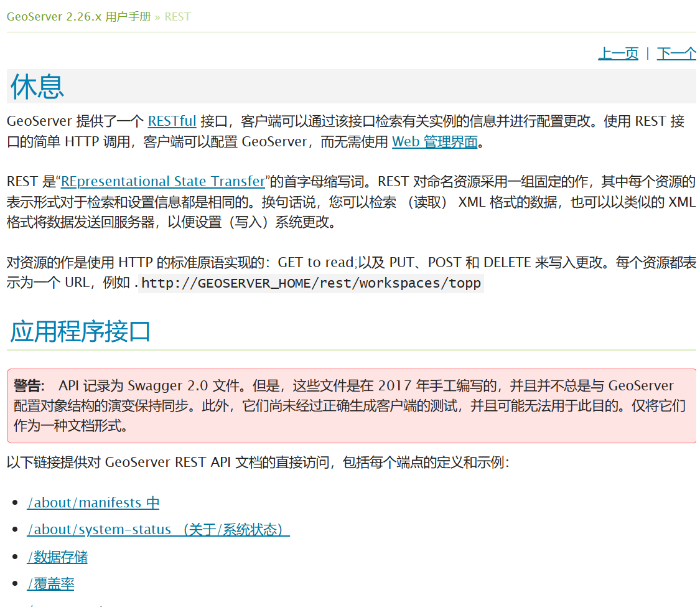Open the RESTful link
Image resolution: width=700 pixels, height=607 pixels.
pyautogui.click(x=172, y=121)
